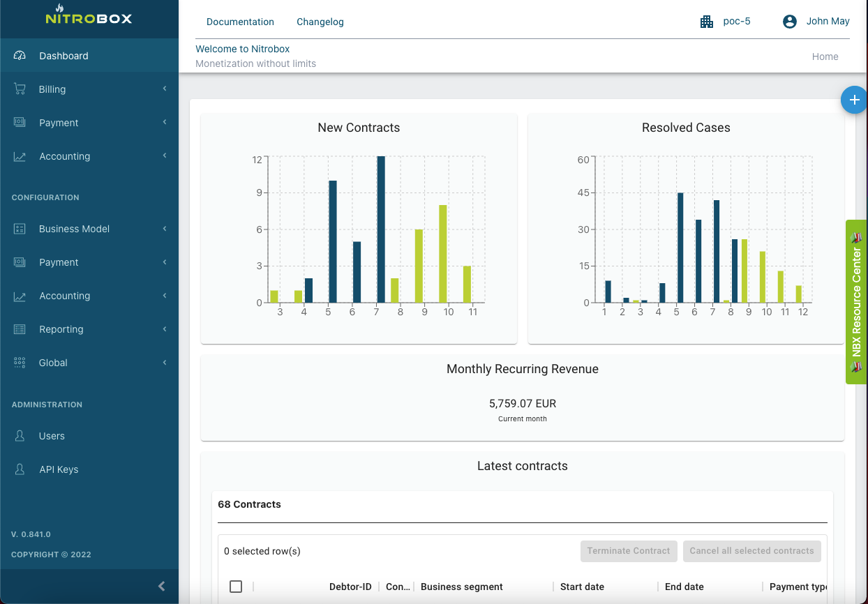Expand the Billing submenu chevron
This screenshot has height=604, width=868.
coord(165,89)
